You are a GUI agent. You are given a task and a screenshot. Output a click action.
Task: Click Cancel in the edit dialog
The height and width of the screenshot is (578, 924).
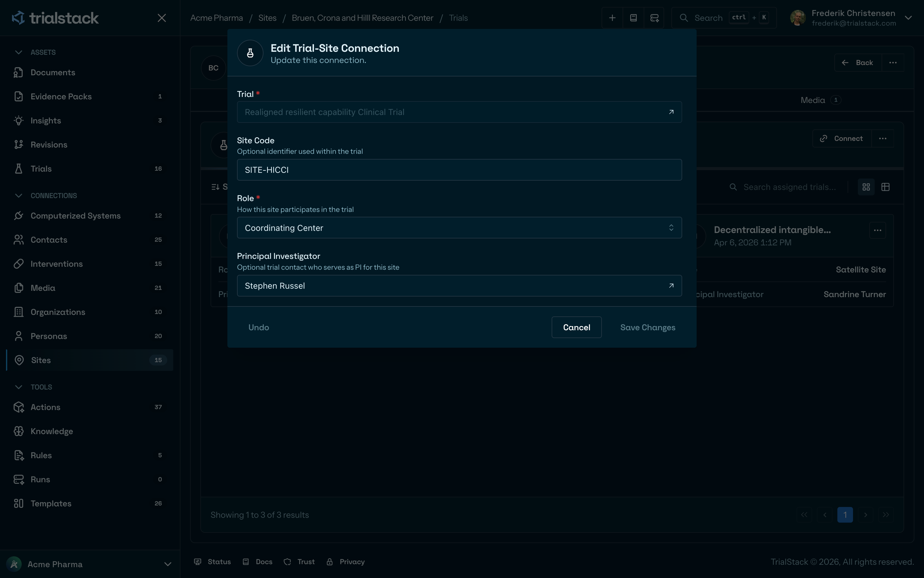[577, 327]
